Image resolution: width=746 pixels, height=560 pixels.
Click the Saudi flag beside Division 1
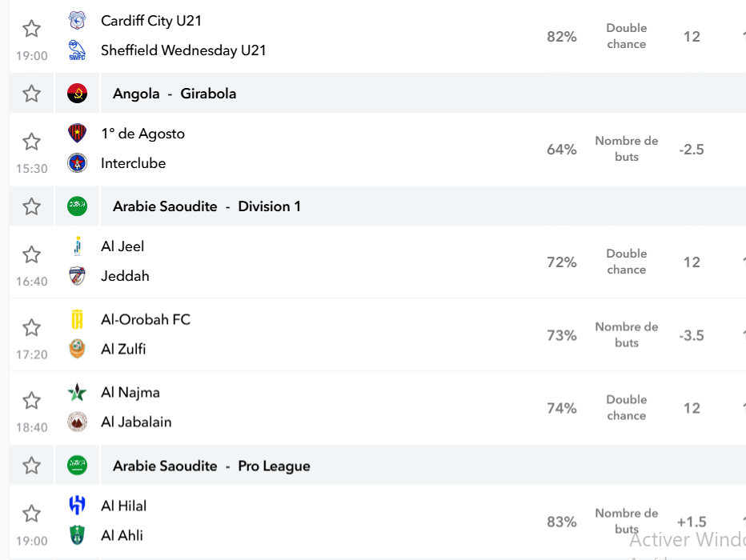coord(77,206)
